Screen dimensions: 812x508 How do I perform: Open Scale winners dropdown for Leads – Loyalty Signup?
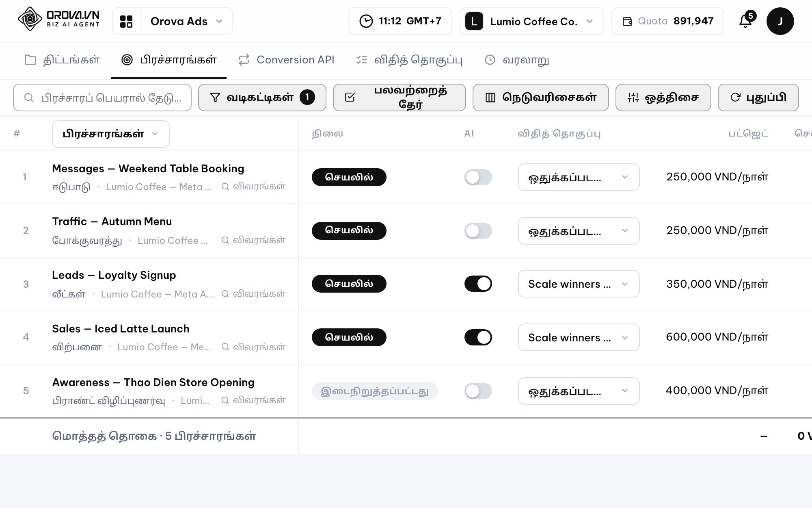[x=579, y=284]
